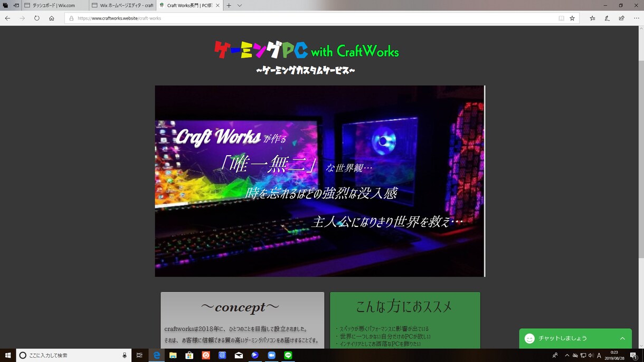Open the Windows Start menu
644x362 pixels.
click(x=8, y=355)
